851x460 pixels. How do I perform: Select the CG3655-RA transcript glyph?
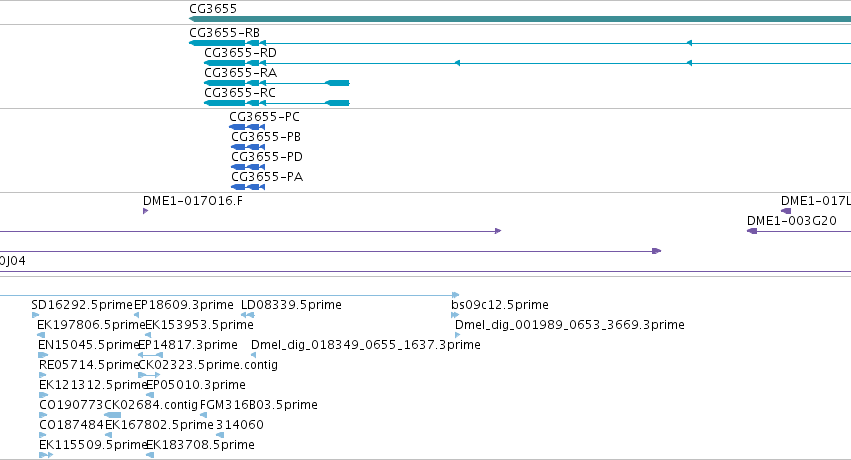[x=277, y=83]
